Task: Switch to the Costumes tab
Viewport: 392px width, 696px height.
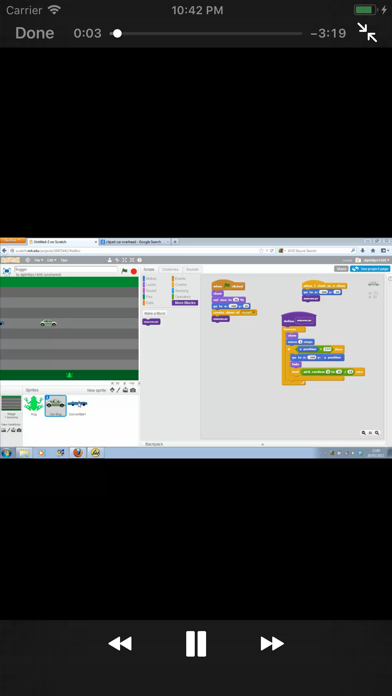Action: (170, 269)
